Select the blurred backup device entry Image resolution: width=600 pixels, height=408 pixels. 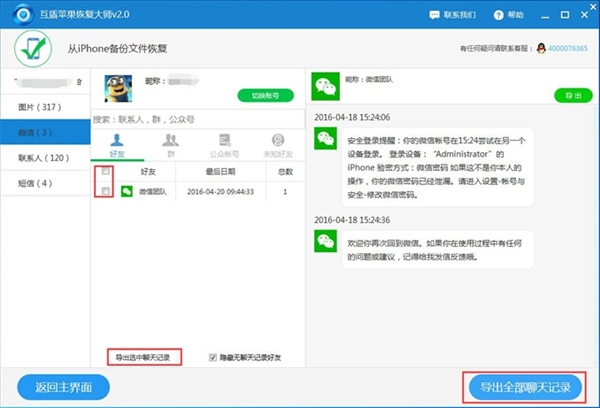(x=46, y=82)
